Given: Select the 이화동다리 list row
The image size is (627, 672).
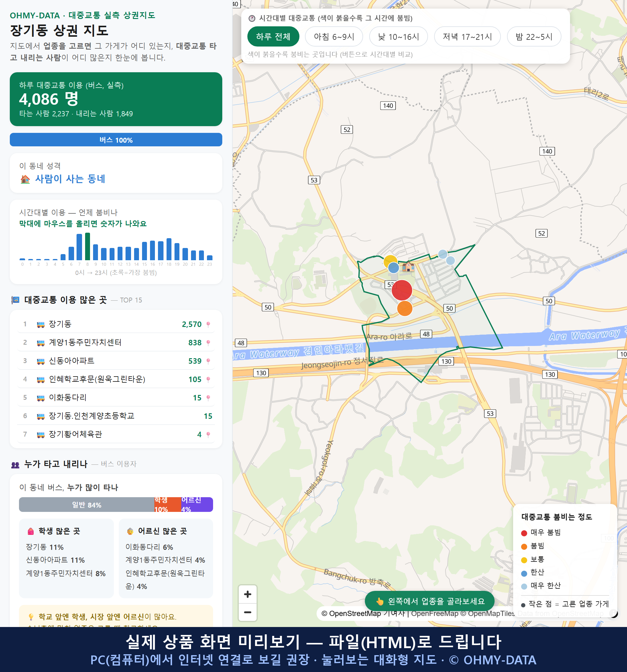Looking at the screenshot, I should [x=116, y=398].
